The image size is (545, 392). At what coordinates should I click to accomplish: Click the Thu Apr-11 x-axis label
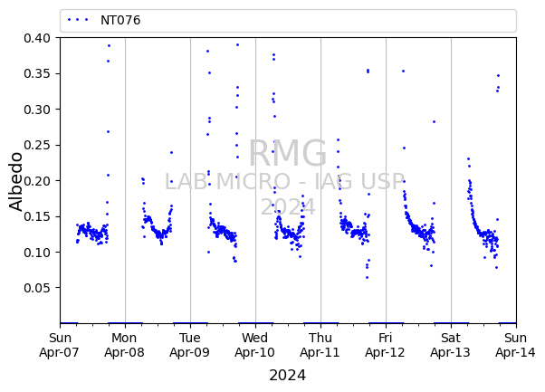320,345
